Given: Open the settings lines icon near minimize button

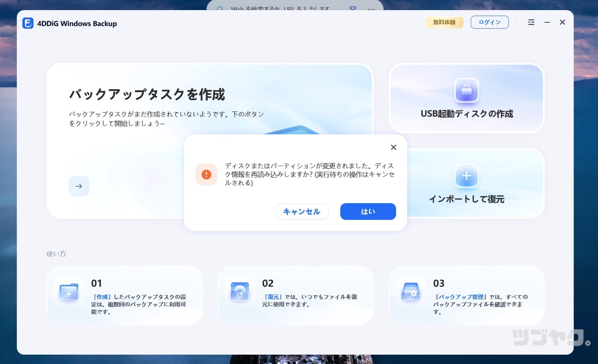Looking at the screenshot, I should tap(531, 22).
